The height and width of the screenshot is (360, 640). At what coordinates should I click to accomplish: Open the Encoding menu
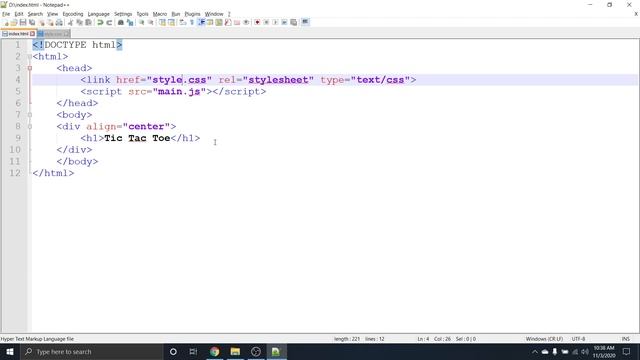73,14
